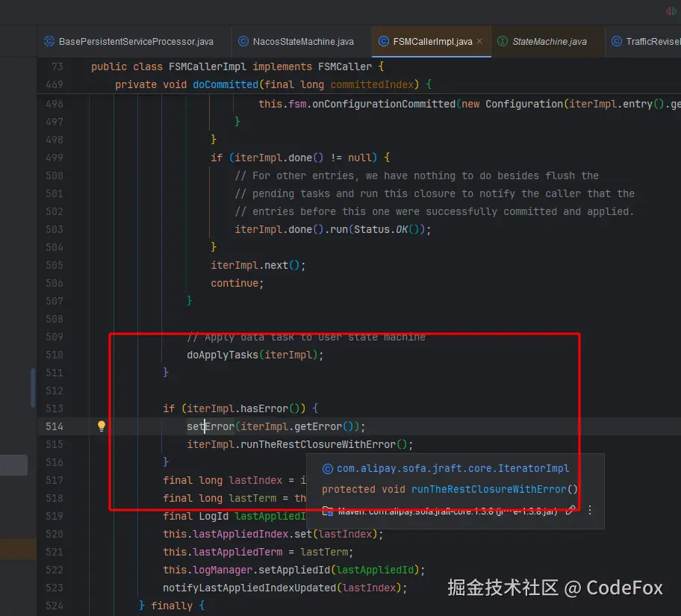Click the continue keyword on line 506
Viewport: 681px width, 616px height.
234,283
